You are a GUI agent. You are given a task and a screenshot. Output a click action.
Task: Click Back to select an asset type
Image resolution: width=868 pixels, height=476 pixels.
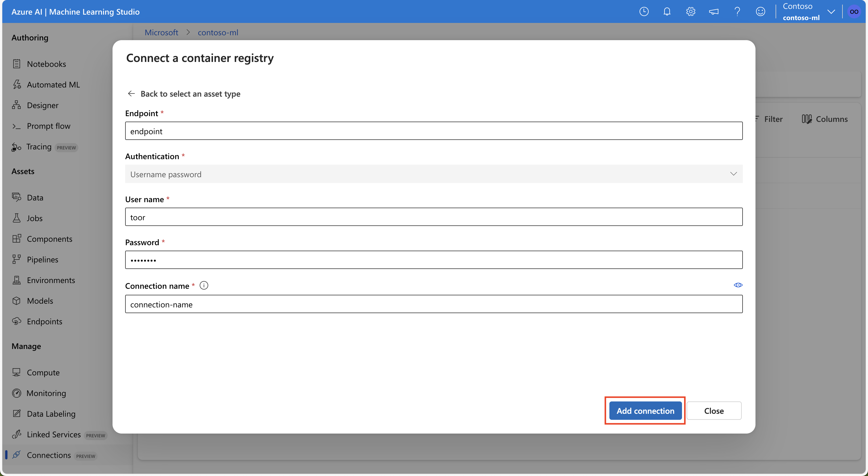tap(184, 93)
